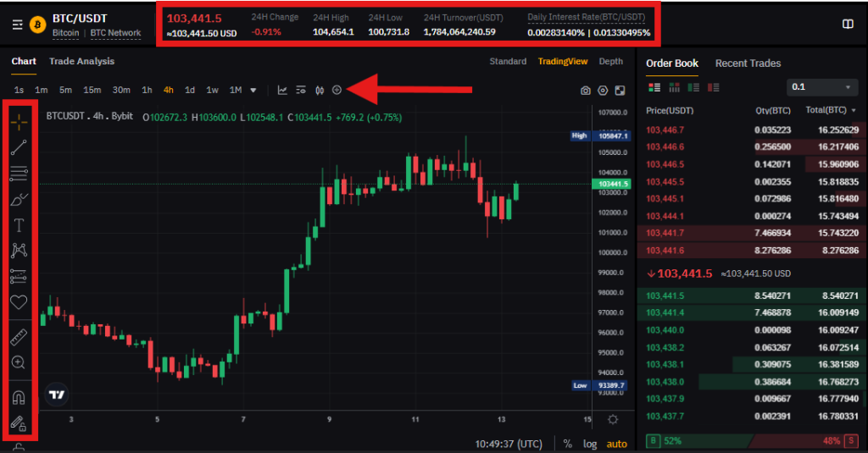Open the Order Book tab
The image size is (868, 453).
[672, 64]
